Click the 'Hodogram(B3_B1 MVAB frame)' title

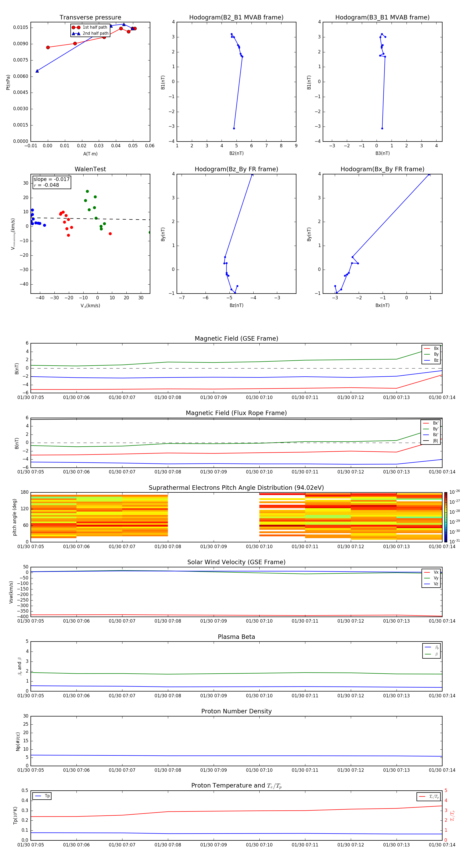point(382,18)
